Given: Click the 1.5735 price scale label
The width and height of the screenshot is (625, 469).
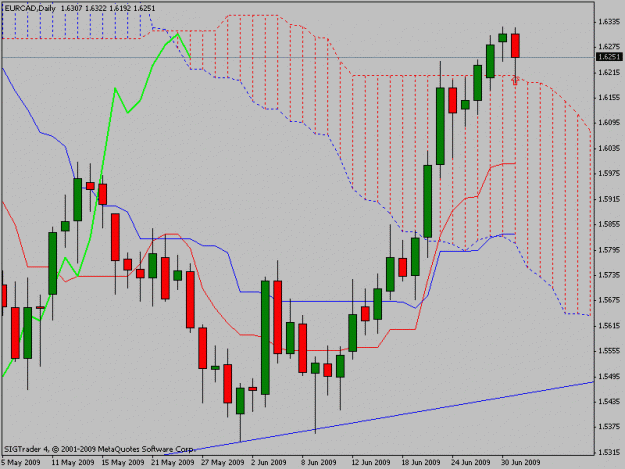Looking at the screenshot, I should tap(609, 275).
